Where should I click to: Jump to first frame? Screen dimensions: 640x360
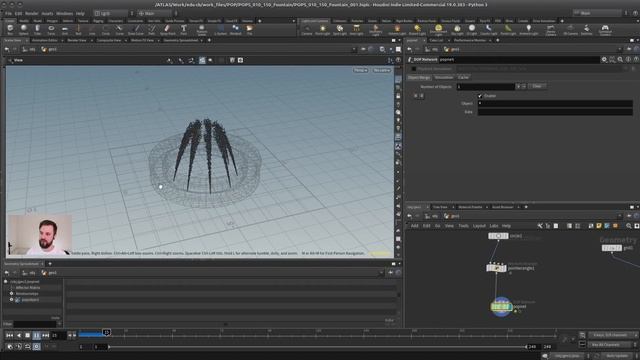9,335
